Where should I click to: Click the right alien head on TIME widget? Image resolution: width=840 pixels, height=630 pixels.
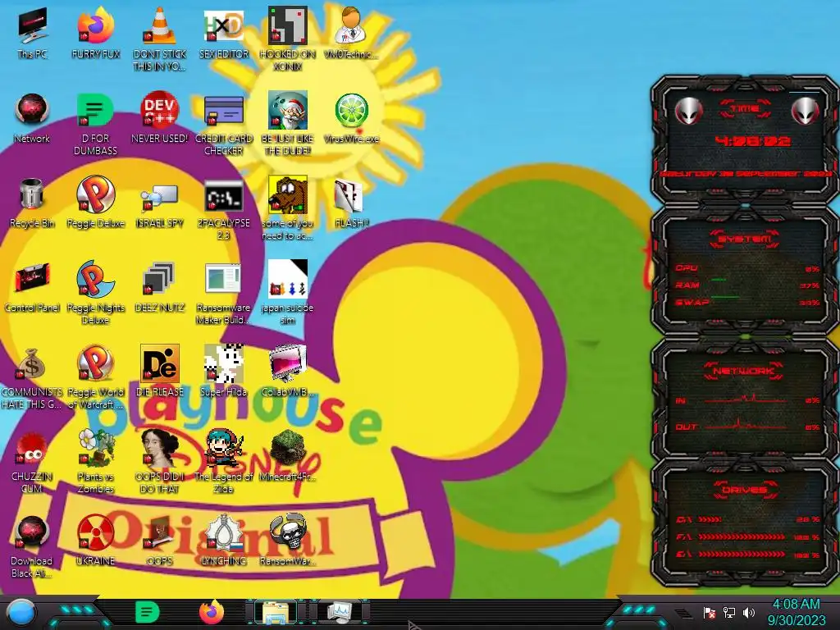click(806, 112)
